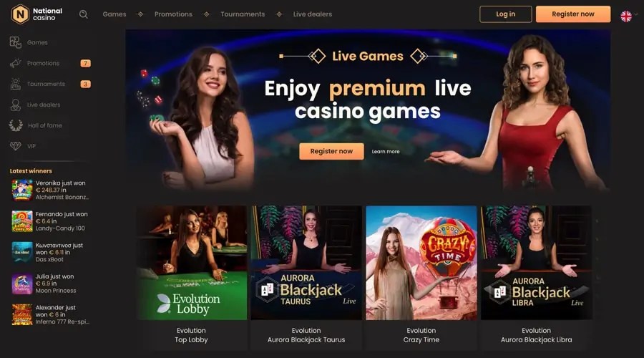Image resolution: width=644 pixels, height=358 pixels.
Task: Follow the Learn more banner link
Action: click(386, 151)
